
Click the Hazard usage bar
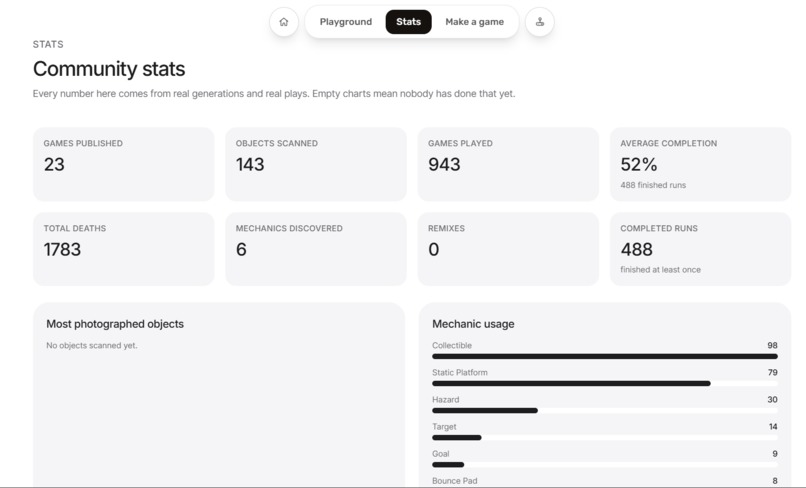(605, 410)
